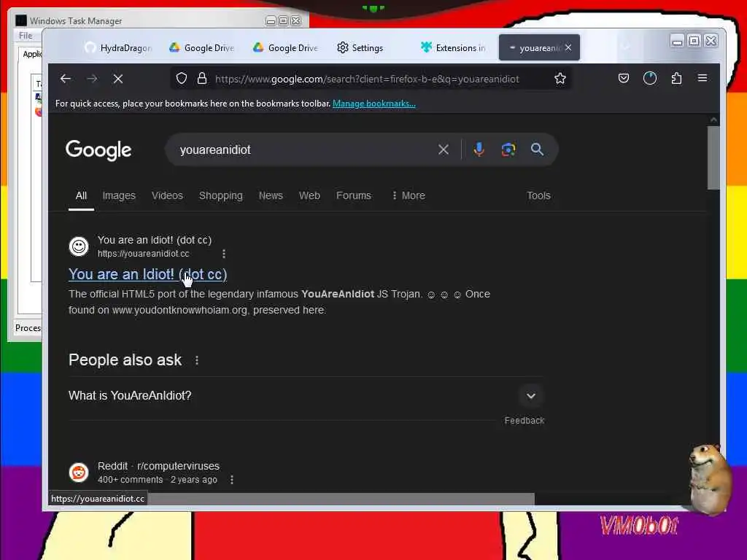
Task: Click the smiley favicon of youareanidiot.cc
Action: coord(79,246)
